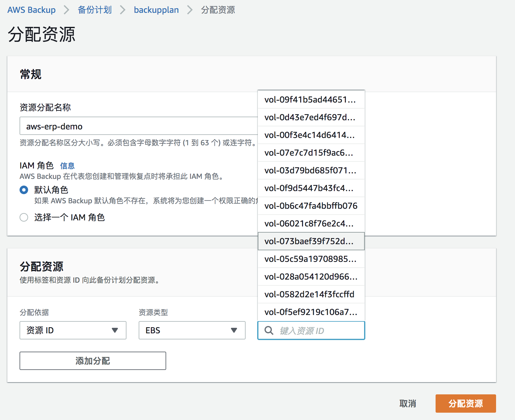Expand the EBS resource type dropdown

pos(192,330)
